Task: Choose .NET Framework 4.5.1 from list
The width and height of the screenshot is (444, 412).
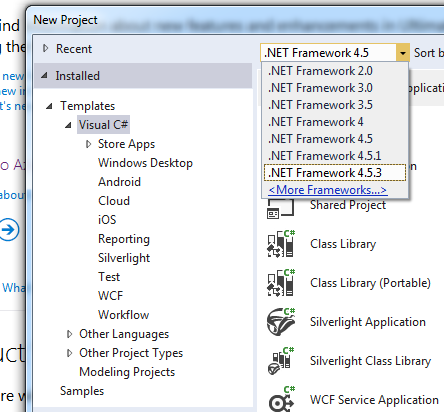Action: click(x=335, y=156)
